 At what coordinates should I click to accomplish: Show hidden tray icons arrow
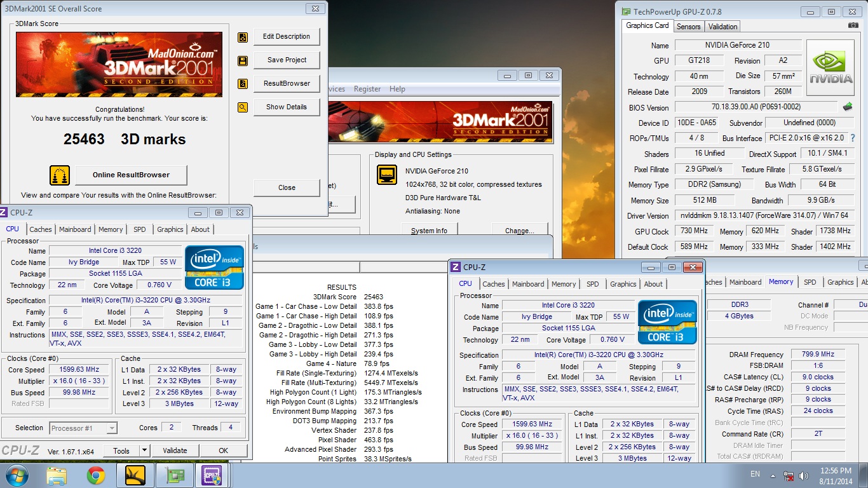click(x=773, y=475)
